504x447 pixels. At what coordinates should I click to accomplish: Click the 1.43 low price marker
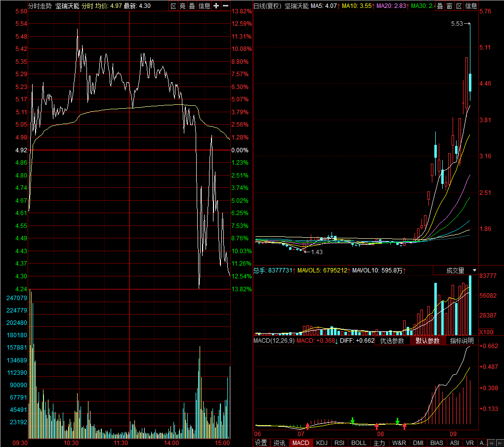coord(317,252)
